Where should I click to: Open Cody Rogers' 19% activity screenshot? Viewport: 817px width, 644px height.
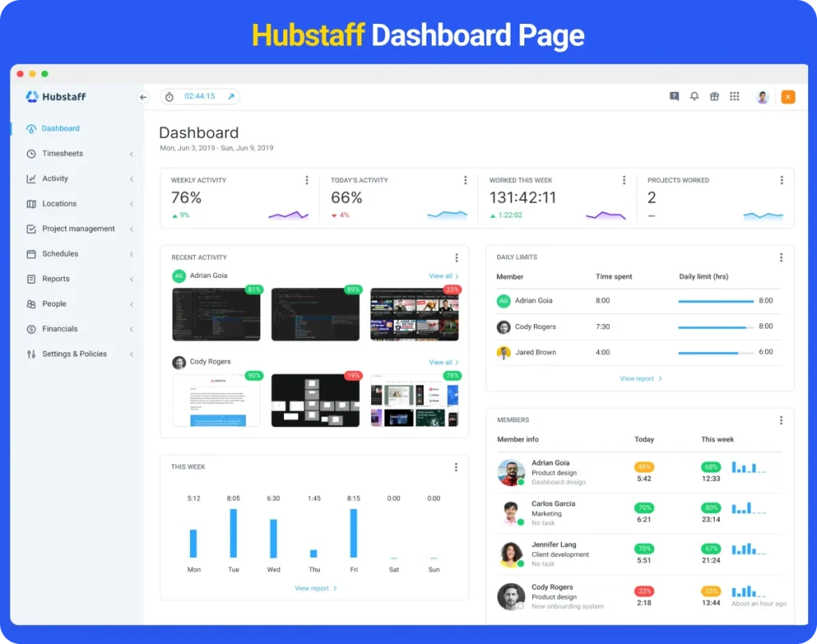[315, 400]
